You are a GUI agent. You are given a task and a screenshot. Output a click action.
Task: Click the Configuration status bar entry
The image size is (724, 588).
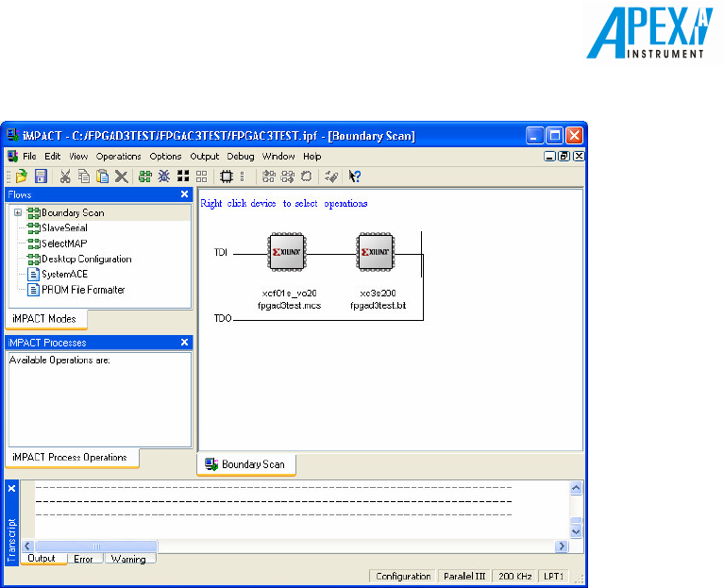pyautogui.click(x=403, y=576)
